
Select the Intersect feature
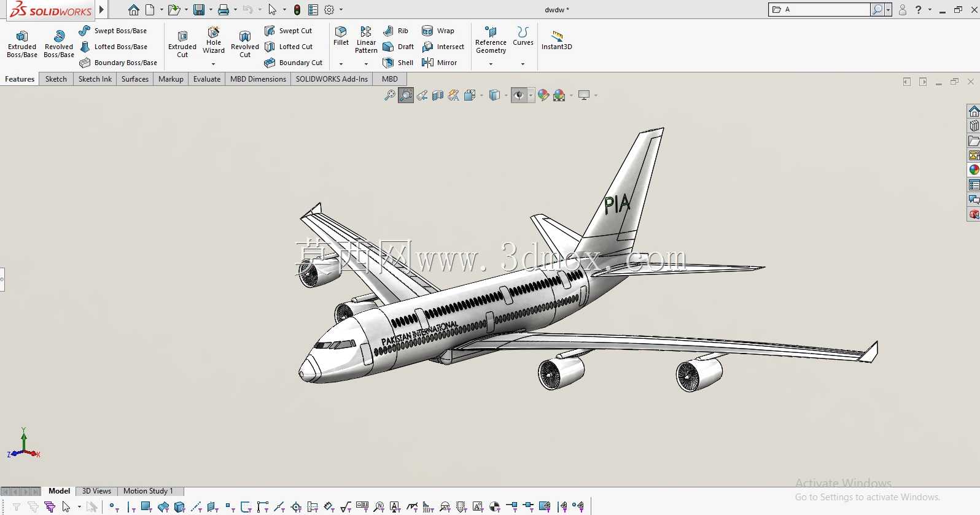443,47
